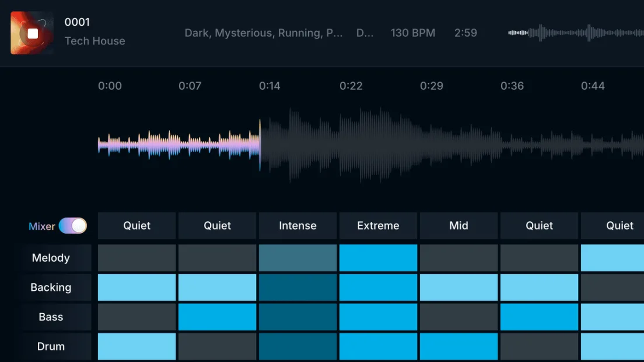
Task: Toggle Drum cell in Mid section
Action: (x=459, y=346)
